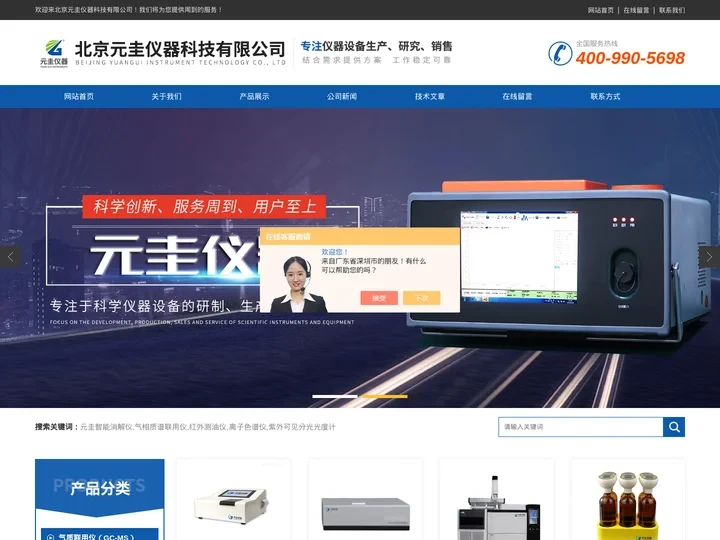Go to previous banner slide arrow
The image size is (720, 540).
pos(10,257)
